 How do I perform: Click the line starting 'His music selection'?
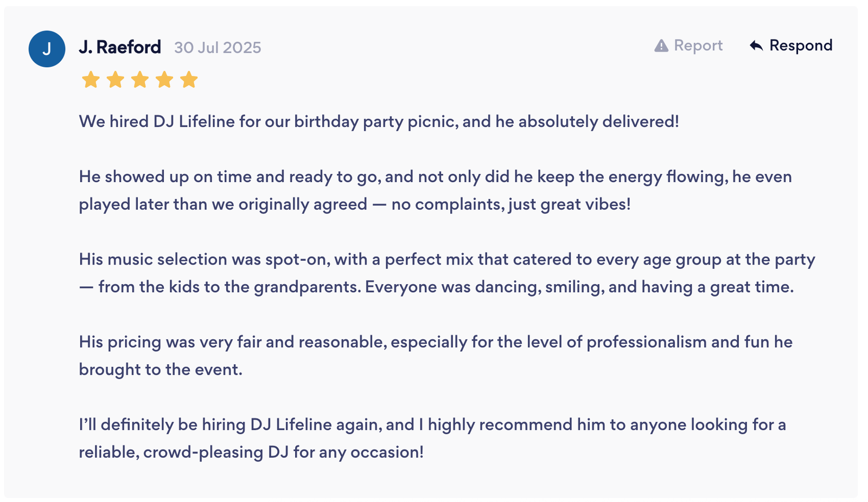click(446, 259)
